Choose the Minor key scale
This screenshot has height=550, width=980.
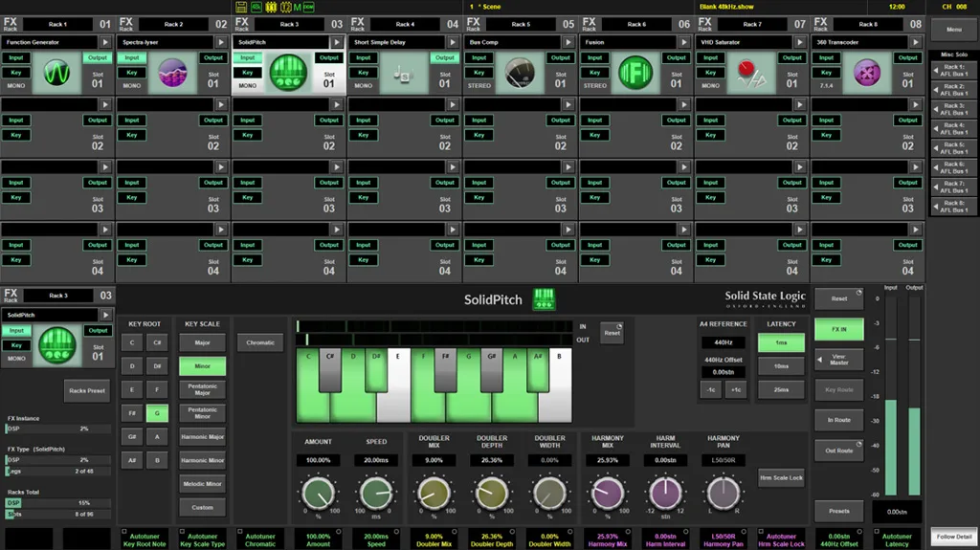click(203, 366)
